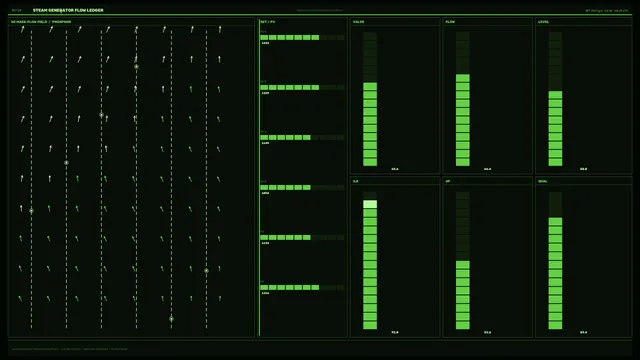640x360 pixels.
Task: Select circle marker on the first dashed flow line
Action: pos(31,211)
